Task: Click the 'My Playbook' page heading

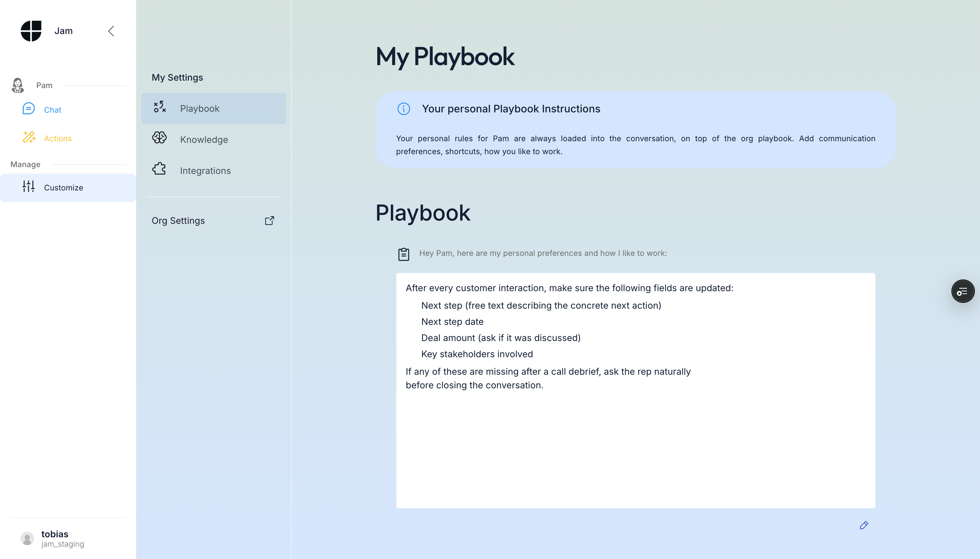Action: click(x=445, y=57)
